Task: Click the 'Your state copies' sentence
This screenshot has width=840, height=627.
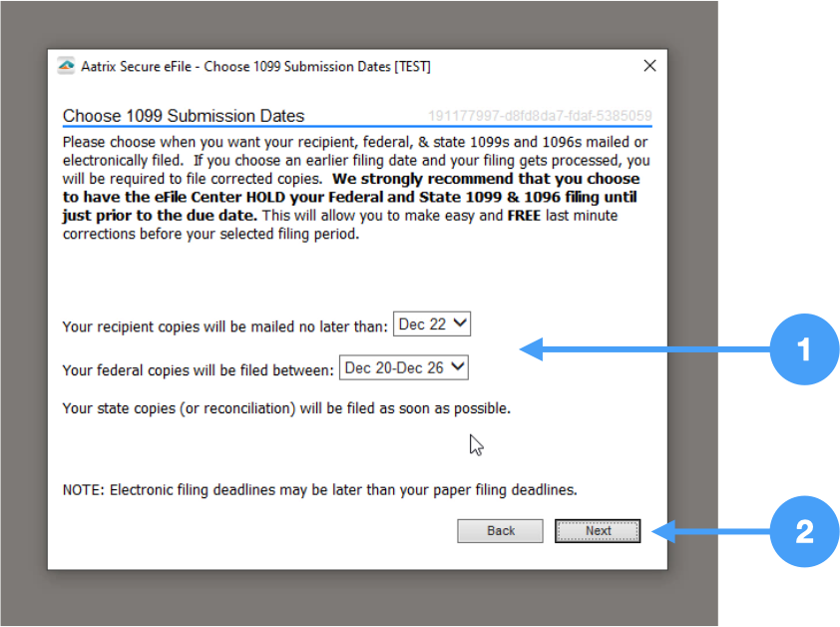Action: click(286, 408)
